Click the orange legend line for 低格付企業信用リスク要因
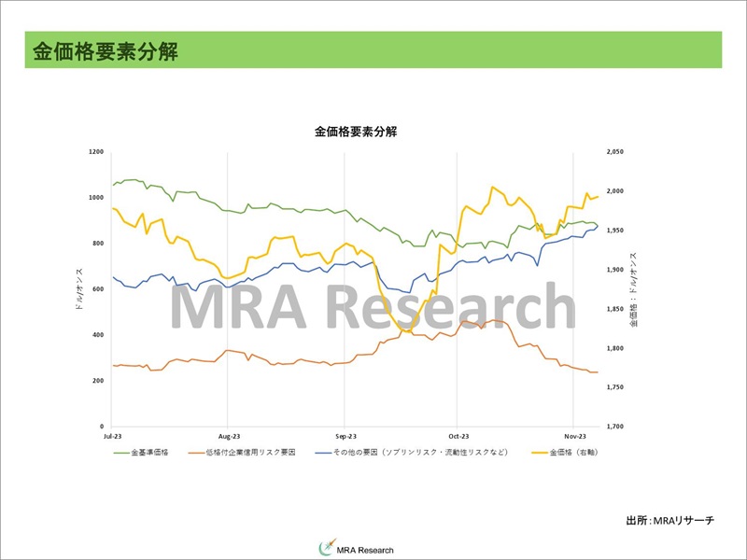 click(x=196, y=453)
